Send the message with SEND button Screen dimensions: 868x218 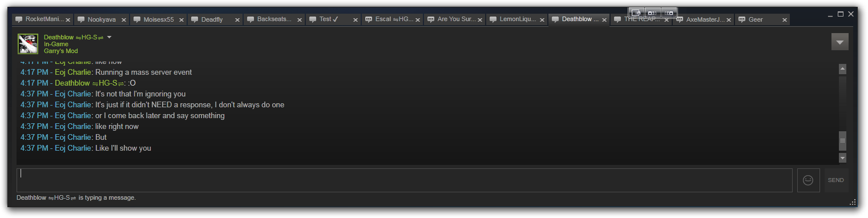click(x=835, y=180)
